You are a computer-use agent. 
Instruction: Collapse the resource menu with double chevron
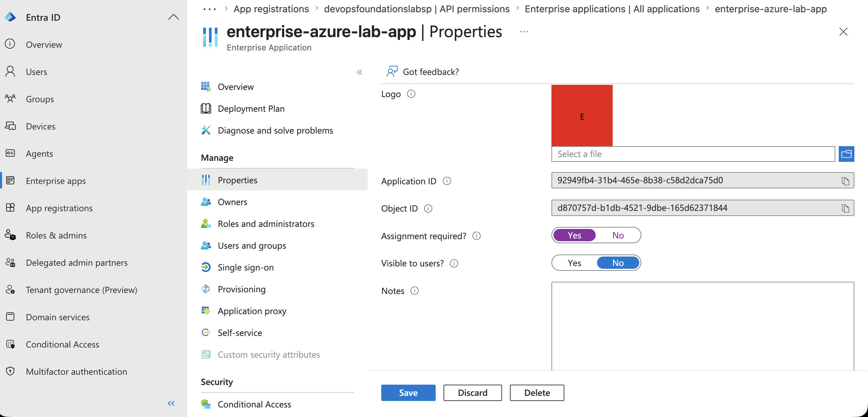pos(359,72)
